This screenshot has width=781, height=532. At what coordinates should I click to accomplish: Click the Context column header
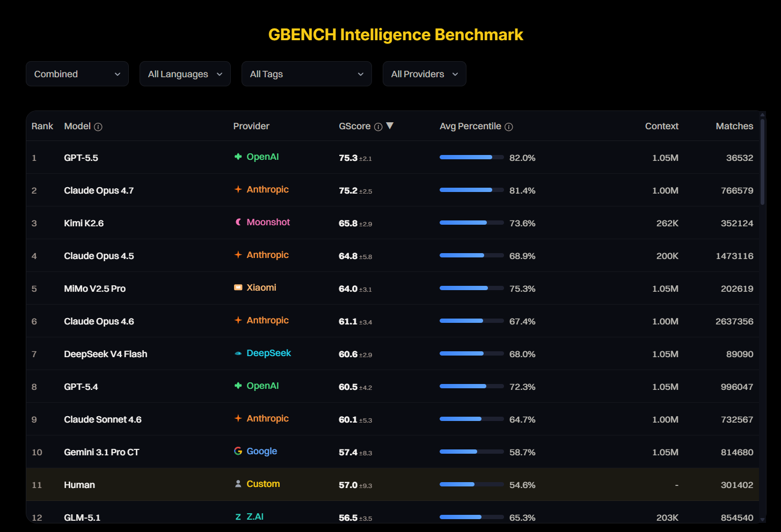pos(662,126)
